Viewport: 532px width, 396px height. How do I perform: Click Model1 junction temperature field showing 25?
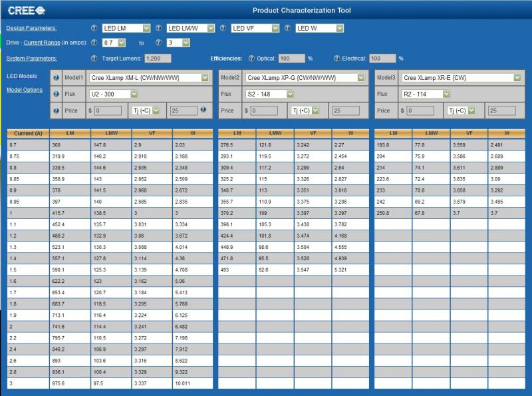[184, 110]
